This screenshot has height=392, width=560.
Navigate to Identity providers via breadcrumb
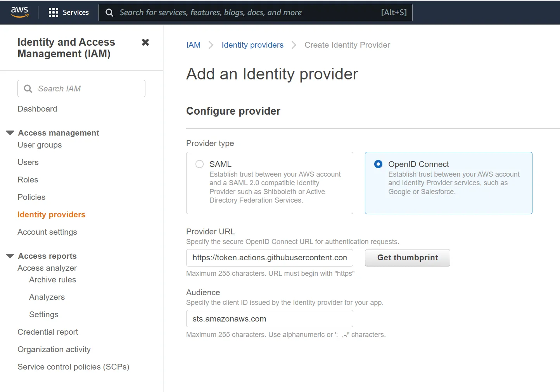point(252,45)
